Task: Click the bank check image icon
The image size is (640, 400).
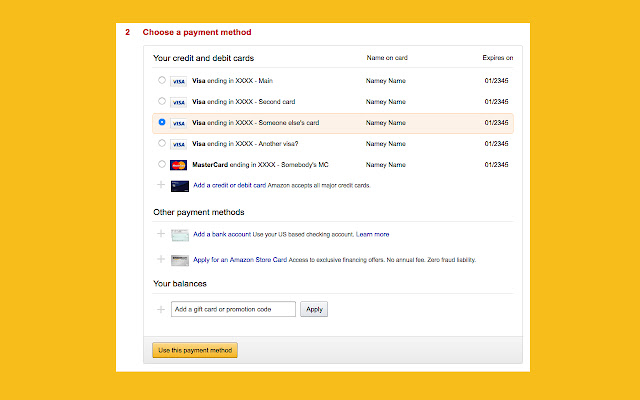Action: tap(180, 235)
